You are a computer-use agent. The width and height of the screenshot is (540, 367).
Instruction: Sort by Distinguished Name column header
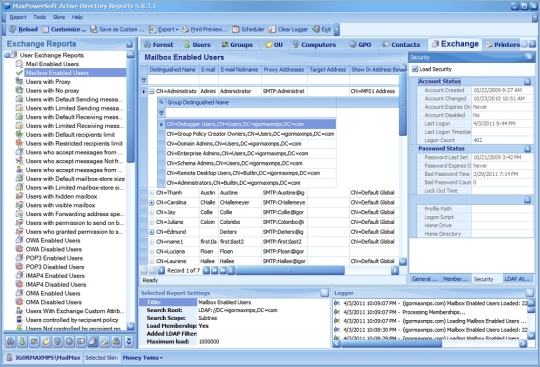coord(173,70)
